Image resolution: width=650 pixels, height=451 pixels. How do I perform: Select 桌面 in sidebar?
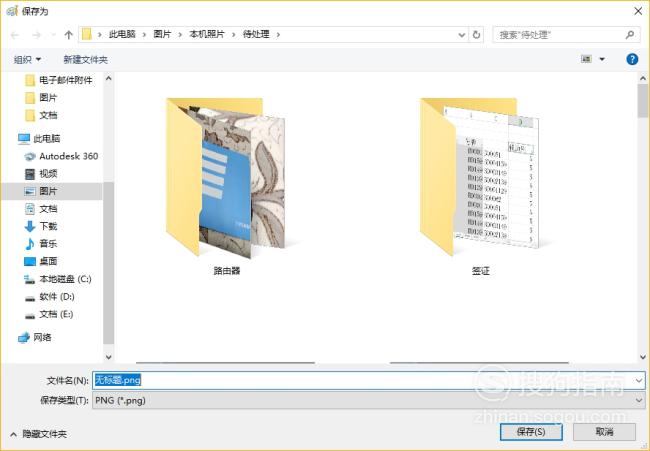pos(41,261)
